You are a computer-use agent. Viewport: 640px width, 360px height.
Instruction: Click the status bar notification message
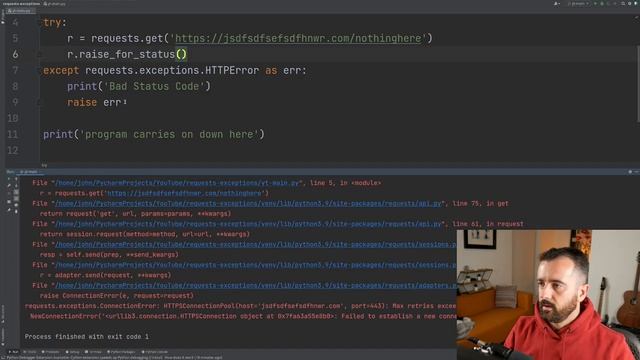tap(114, 357)
